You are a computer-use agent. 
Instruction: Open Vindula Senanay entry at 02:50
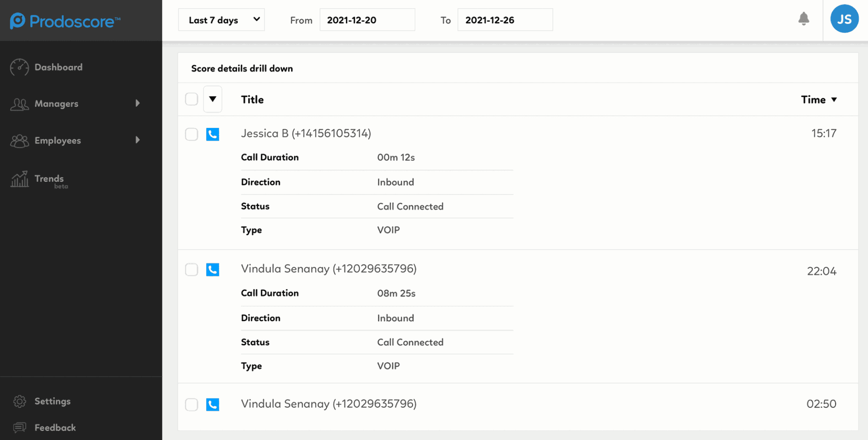coord(329,404)
